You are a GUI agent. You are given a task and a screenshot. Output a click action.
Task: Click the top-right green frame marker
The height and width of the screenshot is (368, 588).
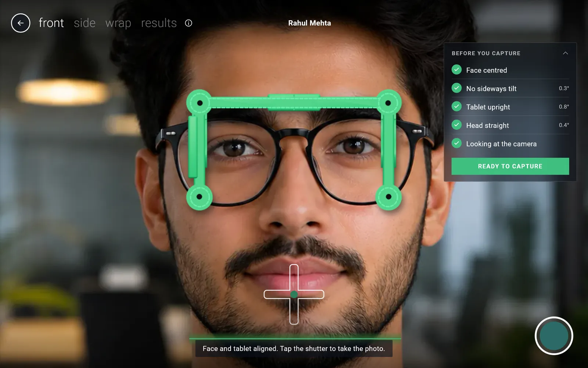pos(388,103)
